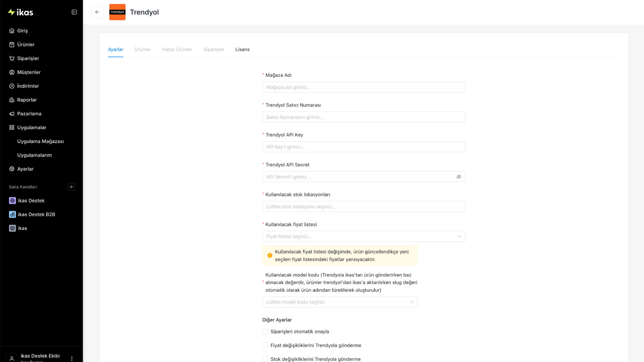
Task: Click the ikas Destek globe icon
Action: tap(12, 201)
